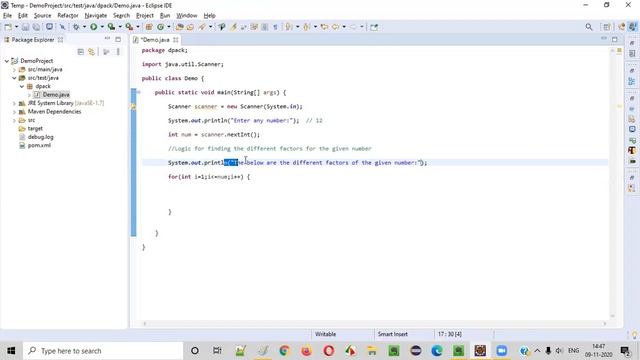Close the Demo.java editor tab
This screenshot has width=640, height=360.
176,40
